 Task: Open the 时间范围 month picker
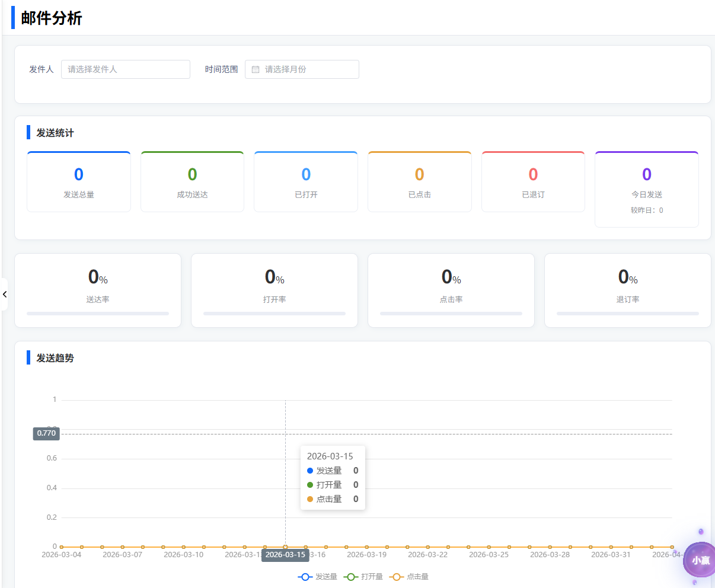click(302, 69)
